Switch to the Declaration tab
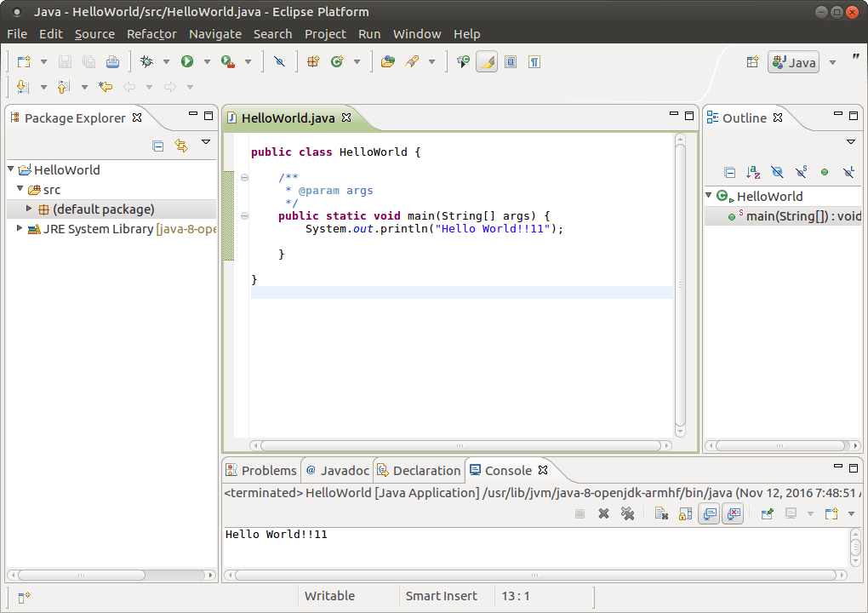Viewport: 868px width, 613px height. [419, 471]
